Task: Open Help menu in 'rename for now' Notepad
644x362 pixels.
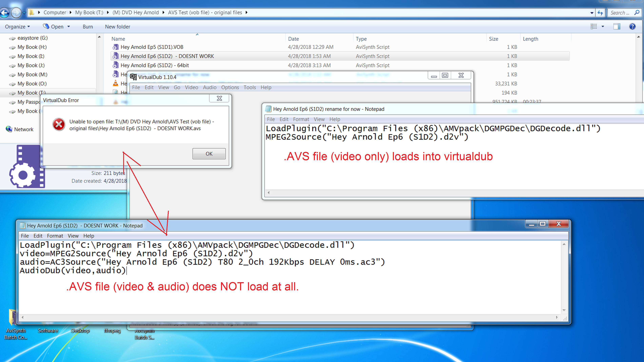Action: 335,119
